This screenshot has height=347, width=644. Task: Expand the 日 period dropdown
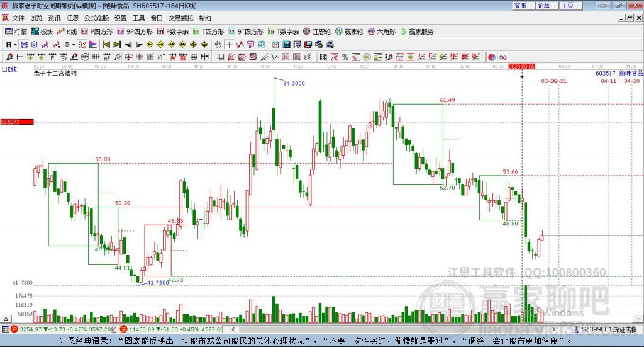click(15, 45)
